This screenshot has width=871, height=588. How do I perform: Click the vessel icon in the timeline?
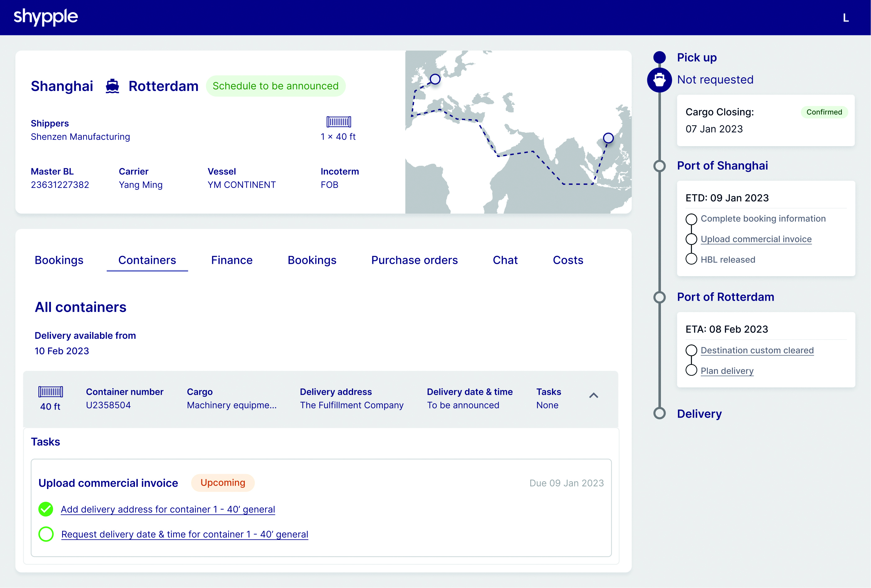point(659,80)
